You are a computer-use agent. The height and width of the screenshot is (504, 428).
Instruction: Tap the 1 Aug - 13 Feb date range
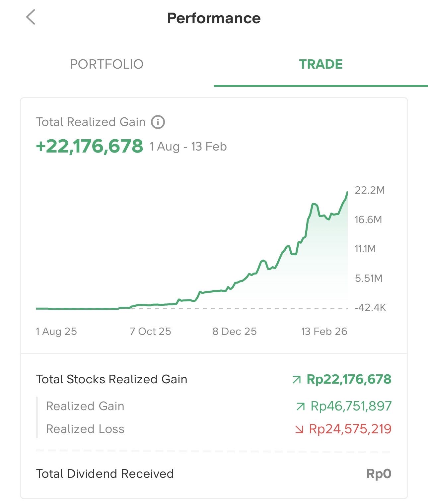(188, 147)
